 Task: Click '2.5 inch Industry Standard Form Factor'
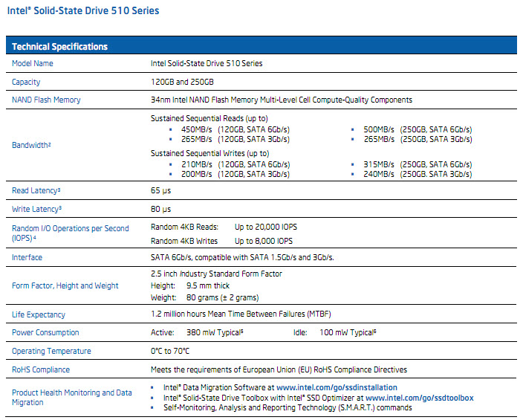pos(216,274)
